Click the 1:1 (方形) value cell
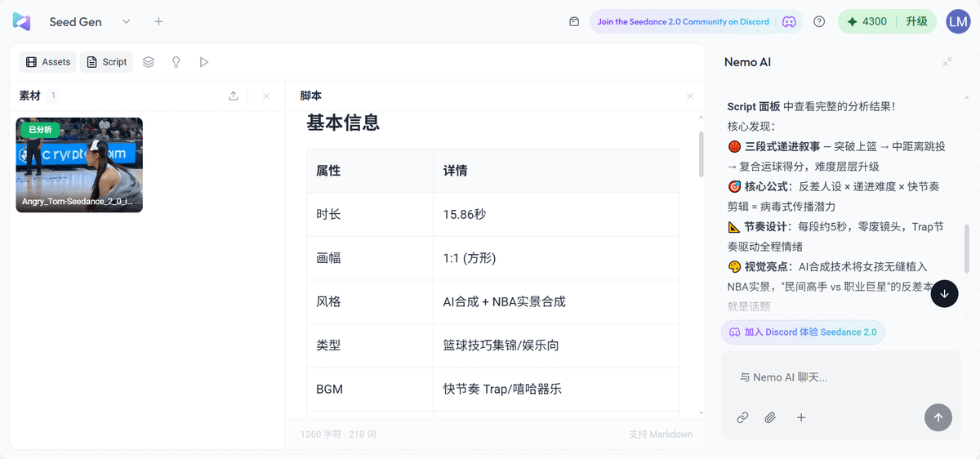Viewport: 980px width, 459px height. coord(470,258)
